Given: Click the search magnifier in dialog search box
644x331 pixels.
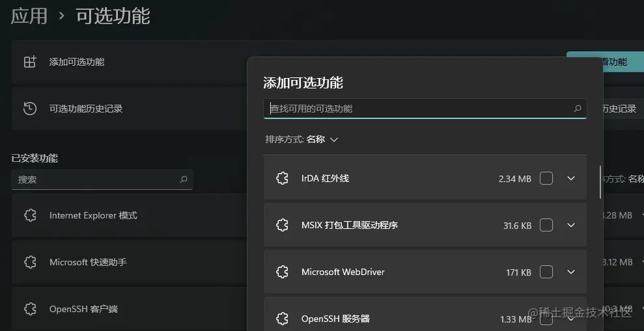Looking at the screenshot, I should (x=578, y=109).
